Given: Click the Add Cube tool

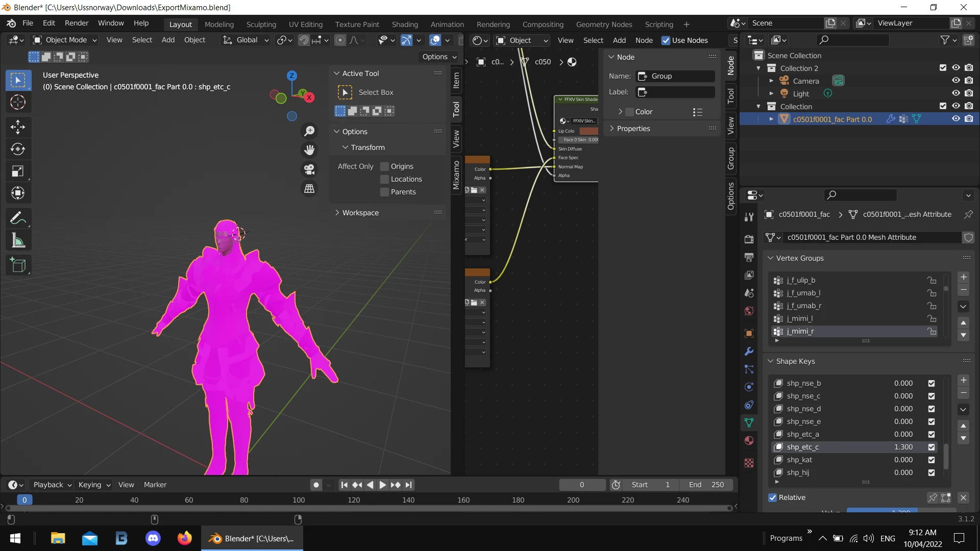Looking at the screenshot, I should coord(18,265).
